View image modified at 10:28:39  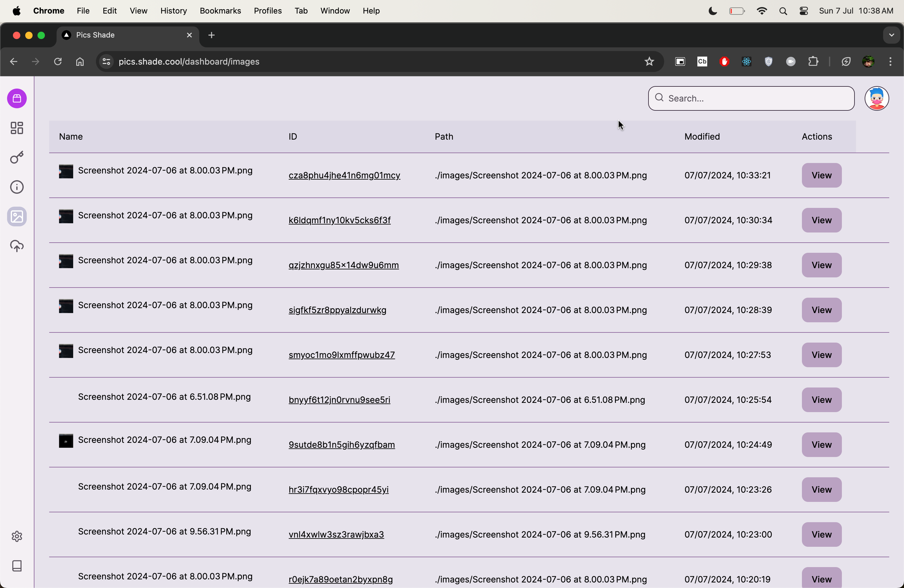(x=821, y=310)
